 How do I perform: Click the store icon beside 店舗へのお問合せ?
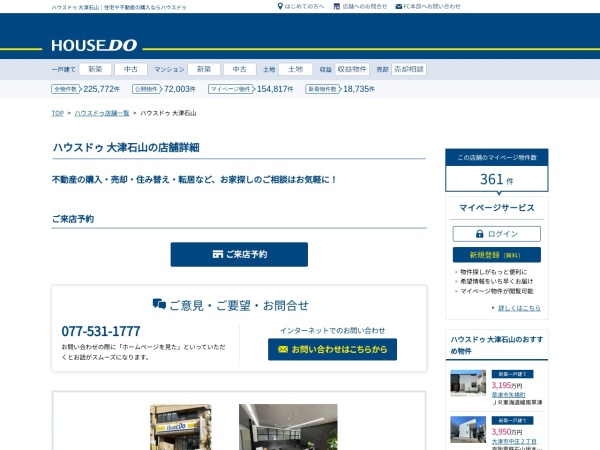tap(337, 7)
